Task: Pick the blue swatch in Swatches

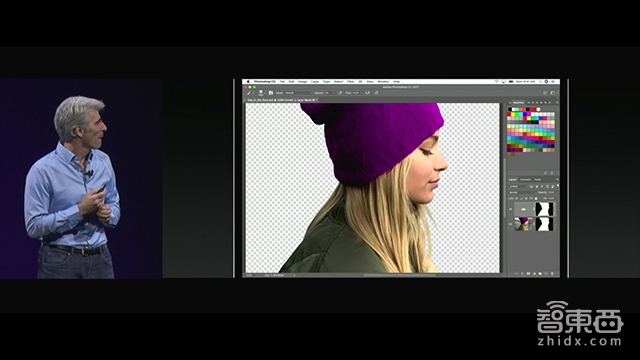Action: pyautogui.click(x=525, y=114)
